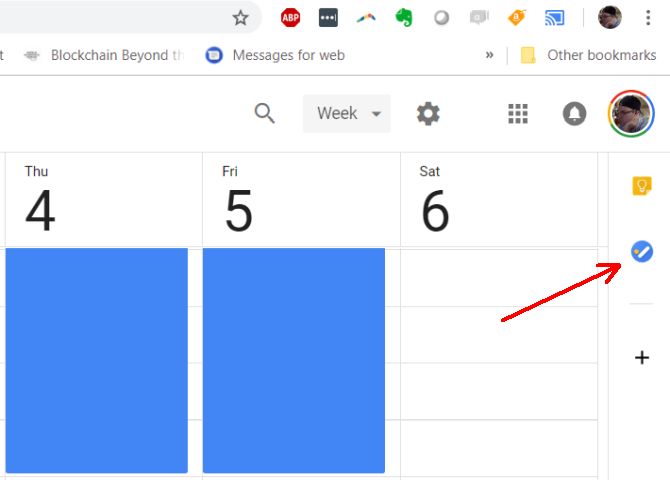Open the Google account avatar

click(x=631, y=114)
